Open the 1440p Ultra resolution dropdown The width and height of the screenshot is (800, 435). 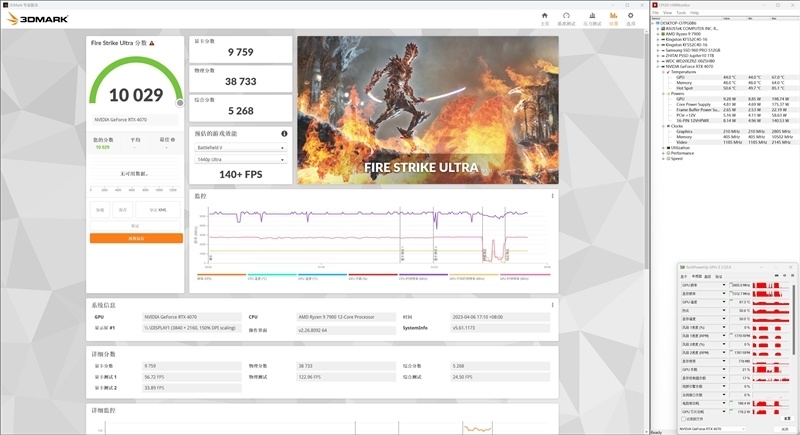click(240, 159)
